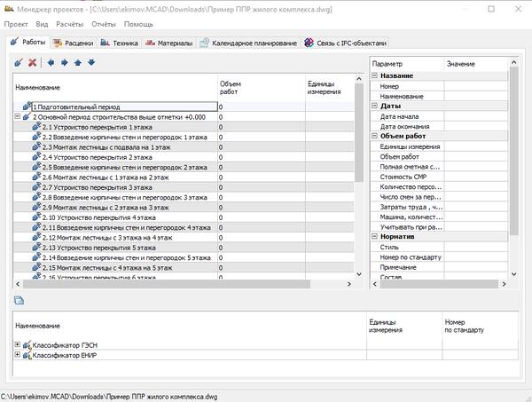Click icon next to 2.4 Устройство перекрытия 2 этажа
532x402 pixels.
[x=36, y=157]
